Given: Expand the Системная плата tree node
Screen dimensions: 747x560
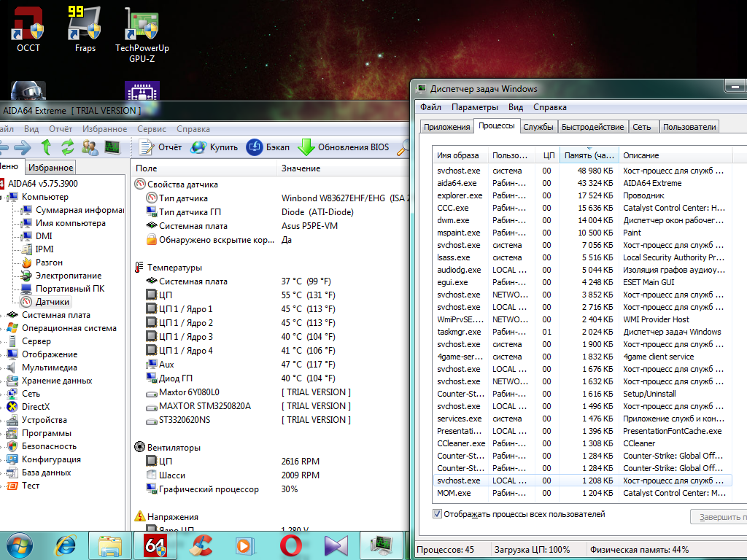Looking at the screenshot, I should pos(1,315).
